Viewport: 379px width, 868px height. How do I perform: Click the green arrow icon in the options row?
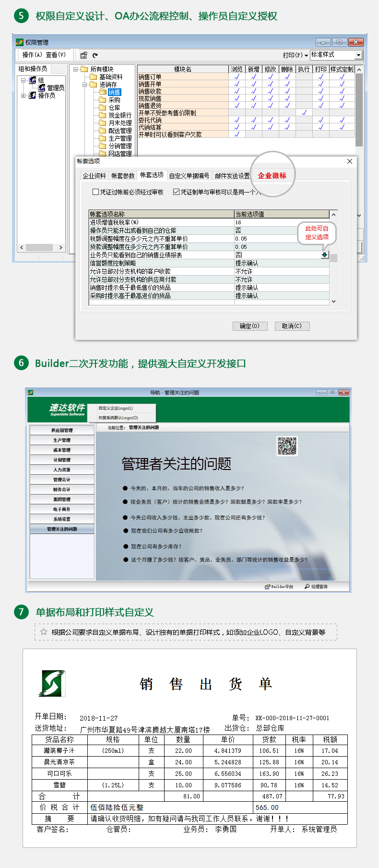[x=325, y=255]
